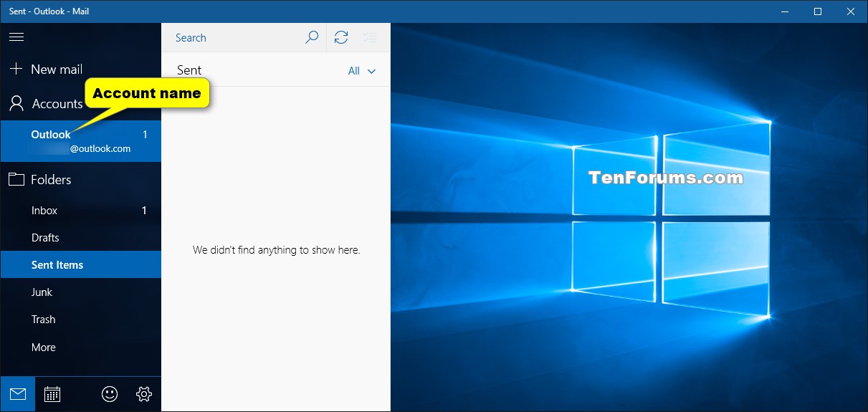Open the Inbox folder
This screenshot has height=412, width=868.
(x=81, y=211)
